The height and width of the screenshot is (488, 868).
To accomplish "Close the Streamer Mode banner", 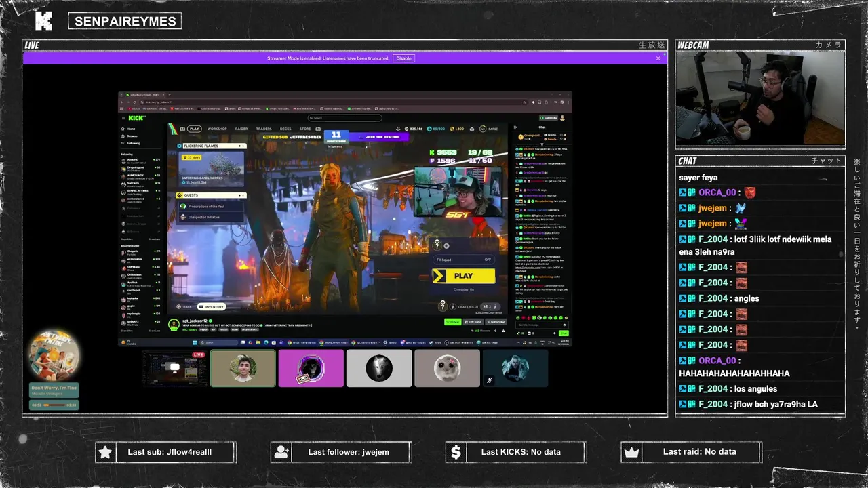I will point(658,58).
